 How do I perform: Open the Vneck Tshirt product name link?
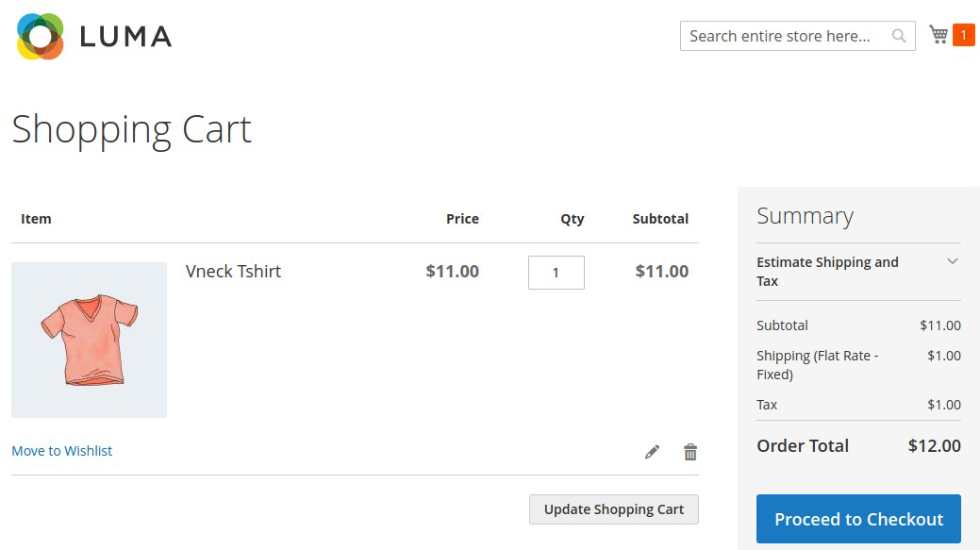pos(233,272)
